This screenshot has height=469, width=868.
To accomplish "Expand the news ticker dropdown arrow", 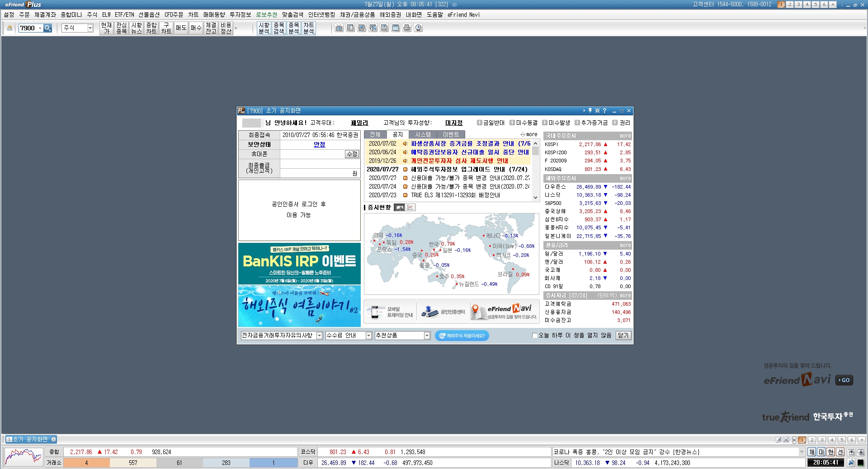I will [802, 452].
